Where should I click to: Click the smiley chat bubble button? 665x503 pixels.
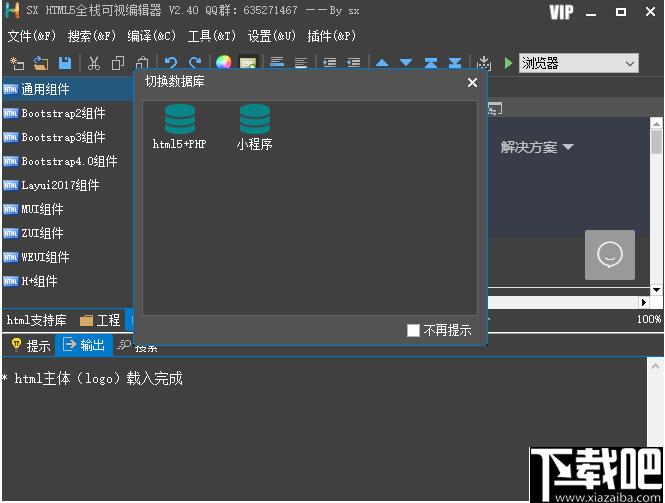click(610, 255)
